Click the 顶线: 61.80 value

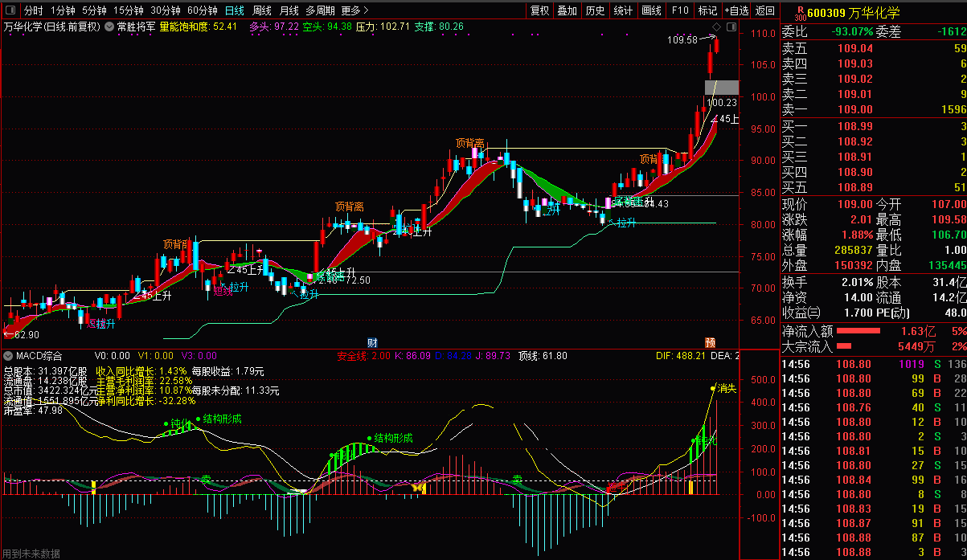click(543, 356)
